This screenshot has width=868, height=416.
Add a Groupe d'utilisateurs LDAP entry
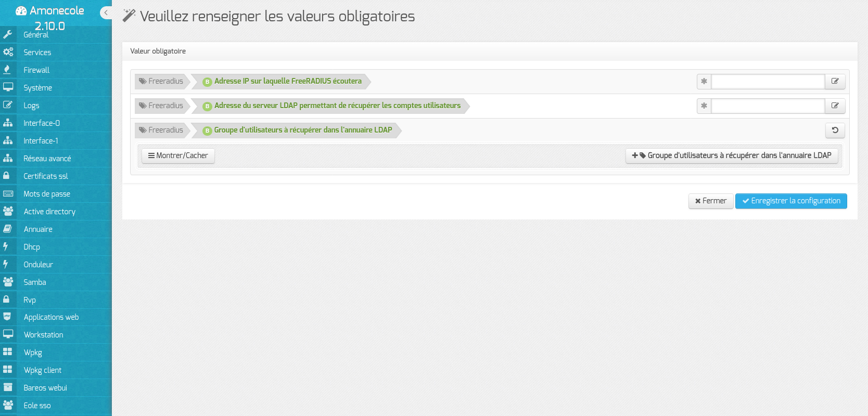732,156
